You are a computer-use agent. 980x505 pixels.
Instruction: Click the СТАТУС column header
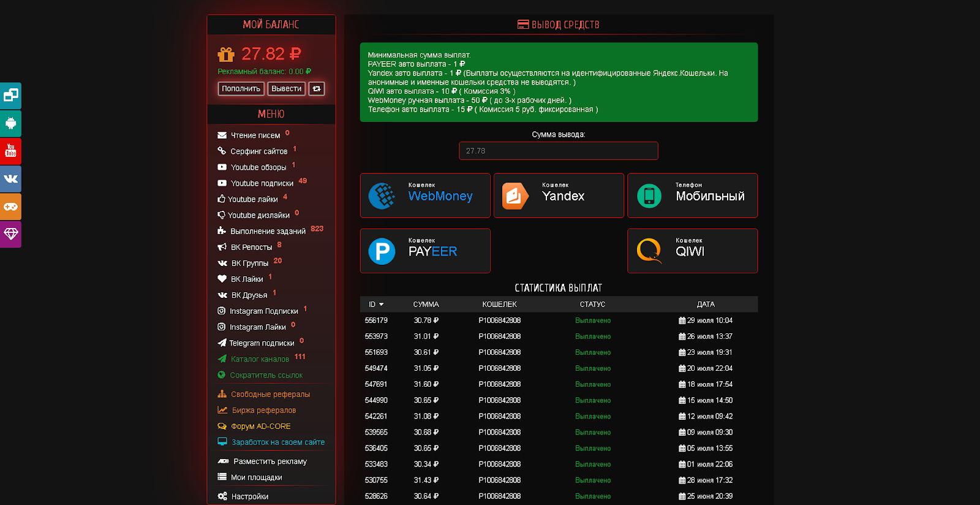[x=592, y=305]
